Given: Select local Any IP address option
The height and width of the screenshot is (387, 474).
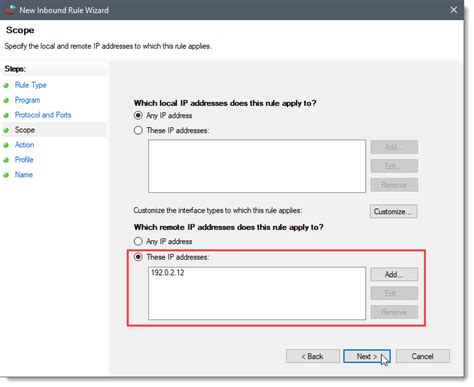Looking at the screenshot, I should coord(138,116).
